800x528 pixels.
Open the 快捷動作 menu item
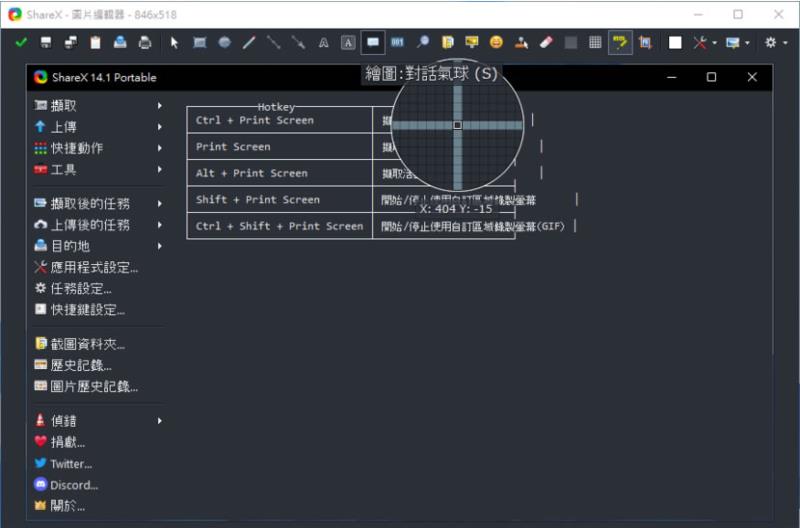[x=98, y=148]
